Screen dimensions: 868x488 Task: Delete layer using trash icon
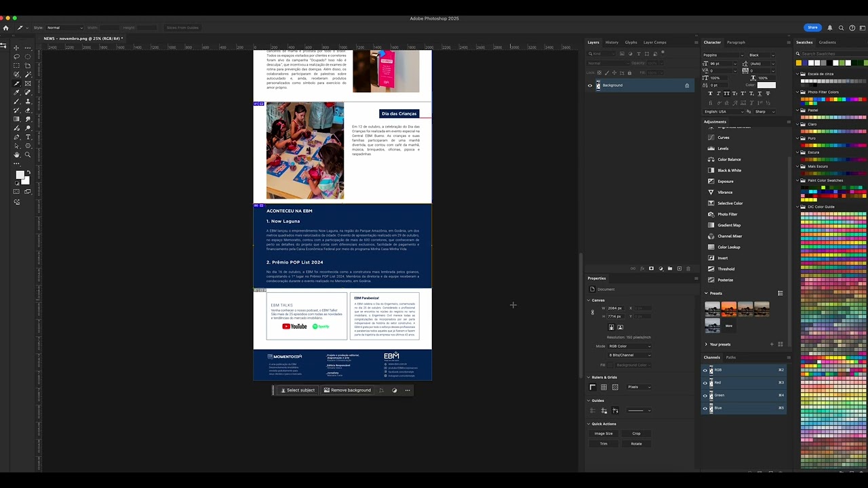pyautogui.click(x=688, y=268)
